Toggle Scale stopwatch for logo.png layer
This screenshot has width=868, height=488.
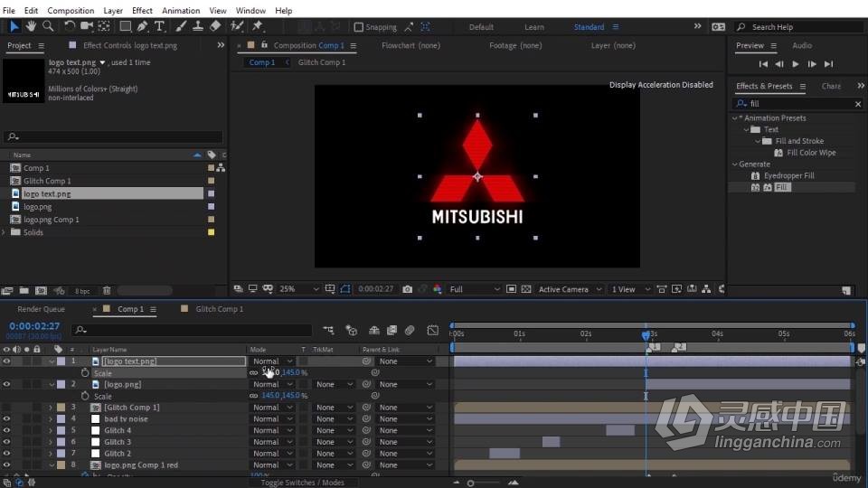coord(85,396)
